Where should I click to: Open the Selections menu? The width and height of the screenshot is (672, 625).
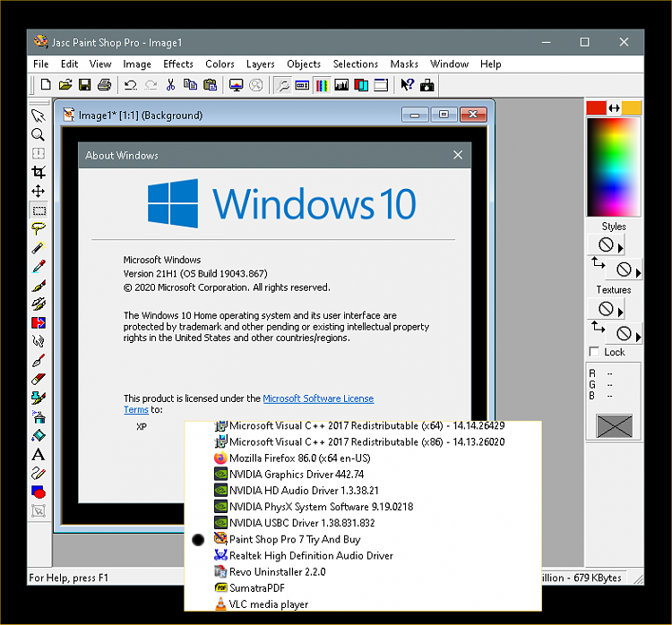tap(356, 64)
